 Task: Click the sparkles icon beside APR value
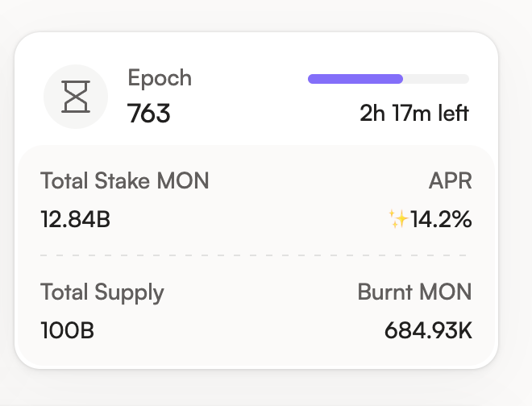[x=398, y=219]
